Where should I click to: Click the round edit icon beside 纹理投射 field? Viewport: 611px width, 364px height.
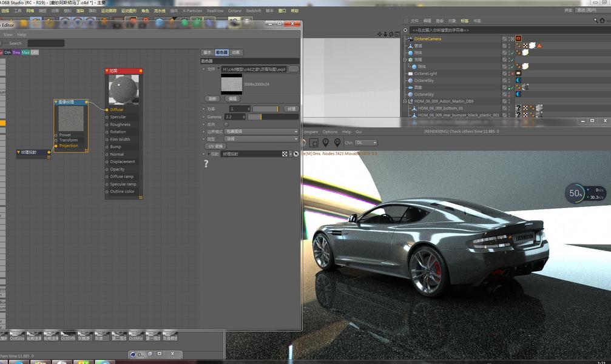coord(296,154)
